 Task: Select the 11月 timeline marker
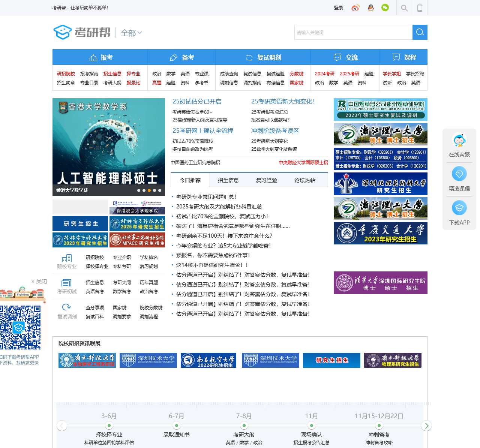coord(312,426)
